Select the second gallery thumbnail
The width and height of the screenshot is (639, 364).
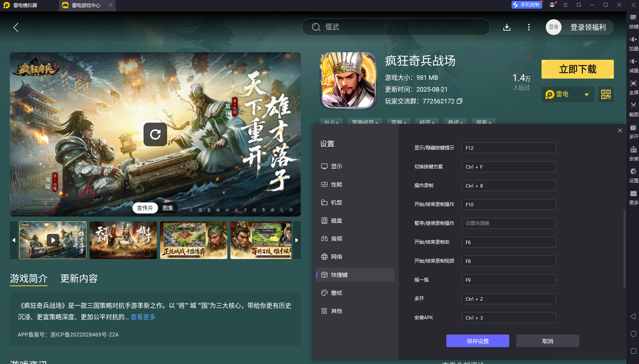[123, 240]
